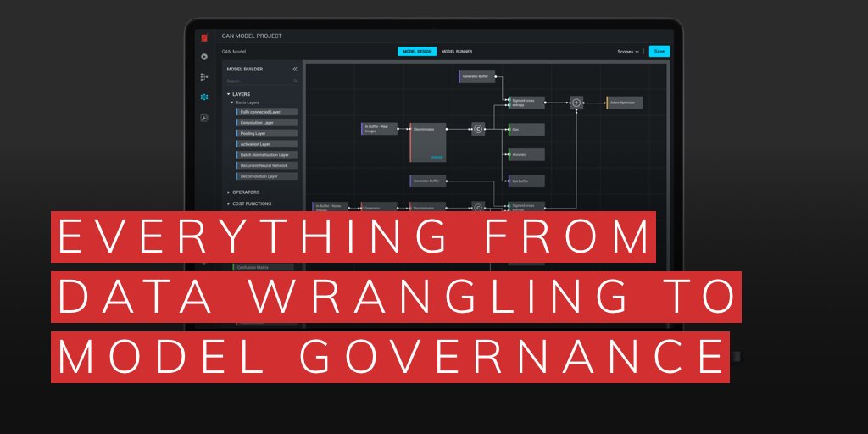Viewport: 868px width, 434px height.
Task: Select the middle Generator Buffer node
Action: coord(428,181)
